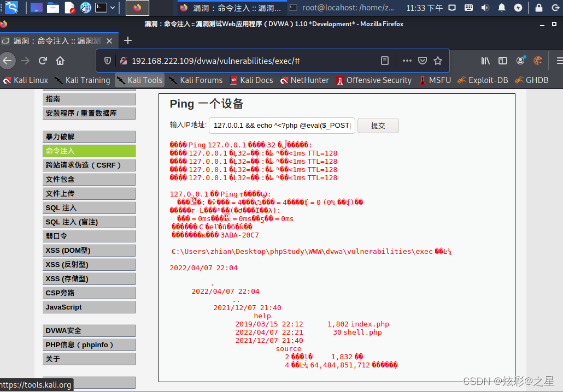Go forward in browser history
Image resolution: width=563 pixels, height=392 pixels.
coord(25,61)
